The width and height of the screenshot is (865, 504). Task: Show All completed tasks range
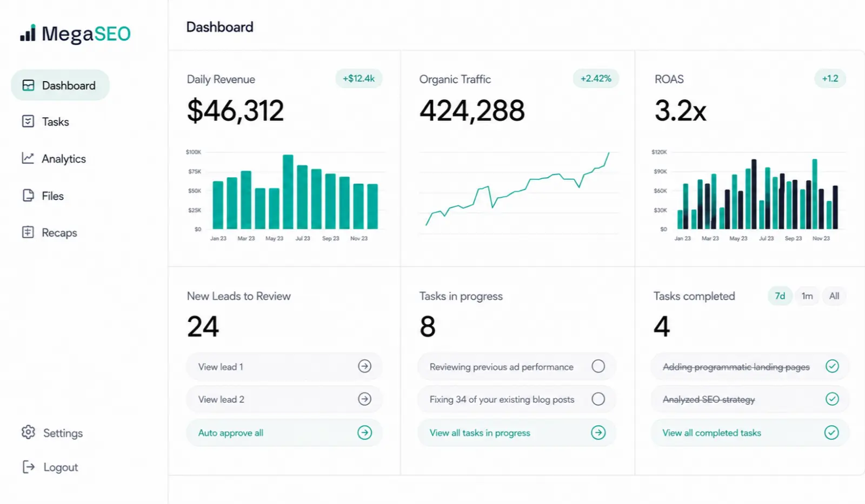834,296
